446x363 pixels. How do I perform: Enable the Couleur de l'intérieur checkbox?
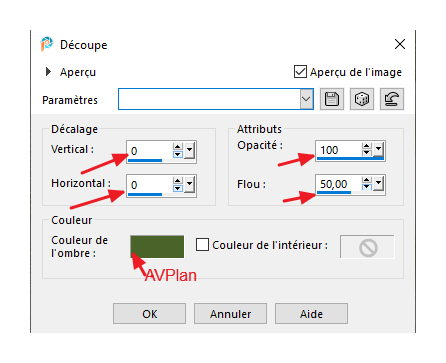202,244
